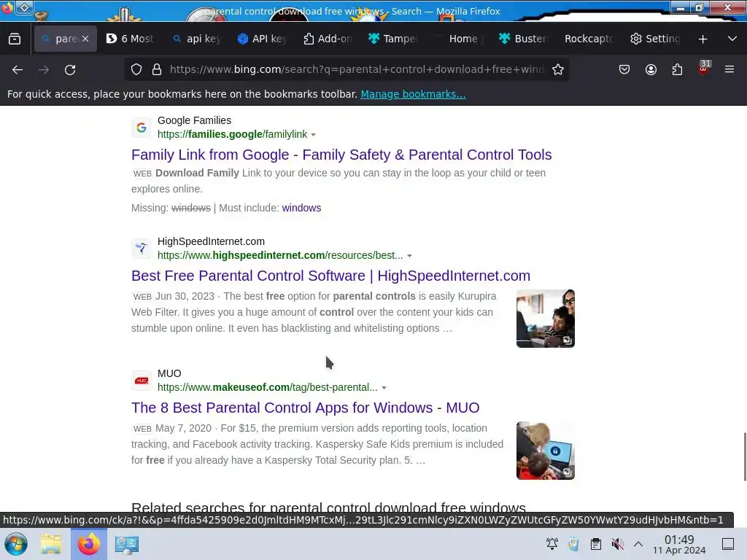Open the tracking protection shield icon
This screenshot has width=747, height=560.
(x=136, y=69)
